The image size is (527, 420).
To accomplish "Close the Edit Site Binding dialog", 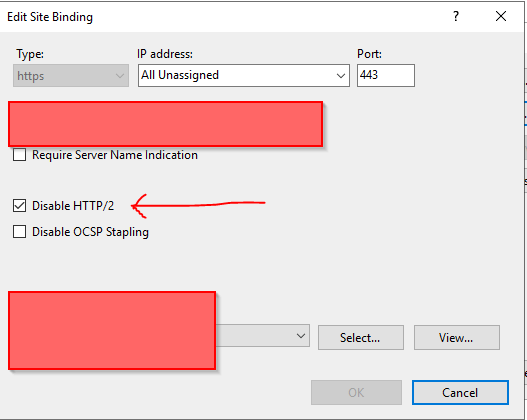I will (501, 16).
